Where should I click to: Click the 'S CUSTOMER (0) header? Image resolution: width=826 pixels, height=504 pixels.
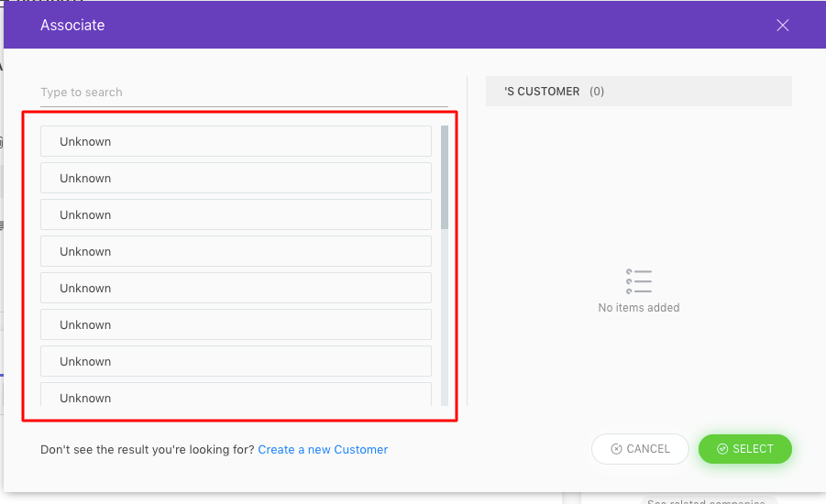point(638,91)
